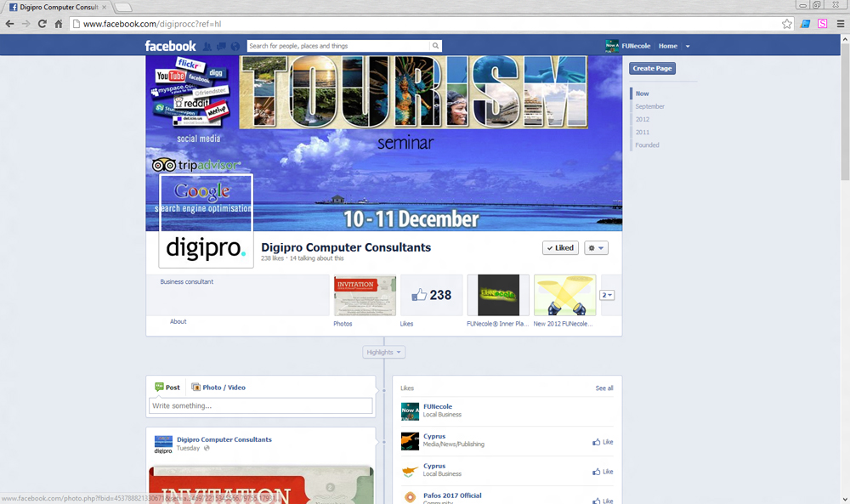Expand the Highlights dropdown
The height and width of the screenshot is (504, 850).
tap(384, 352)
